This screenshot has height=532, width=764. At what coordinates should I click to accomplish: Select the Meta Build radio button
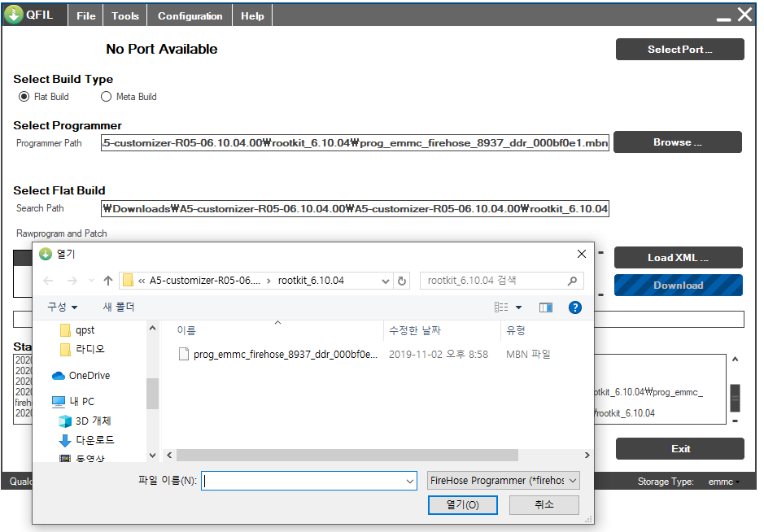(x=107, y=97)
